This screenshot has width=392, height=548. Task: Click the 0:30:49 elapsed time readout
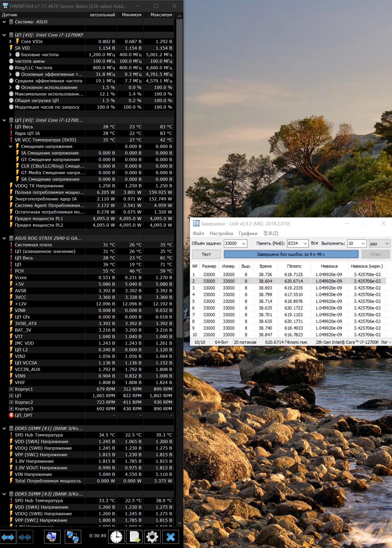[98, 536]
